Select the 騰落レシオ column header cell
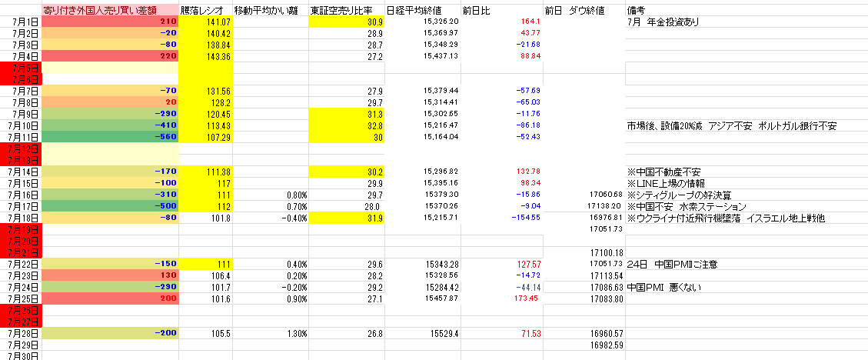868x360 pixels. coord(205,12)
